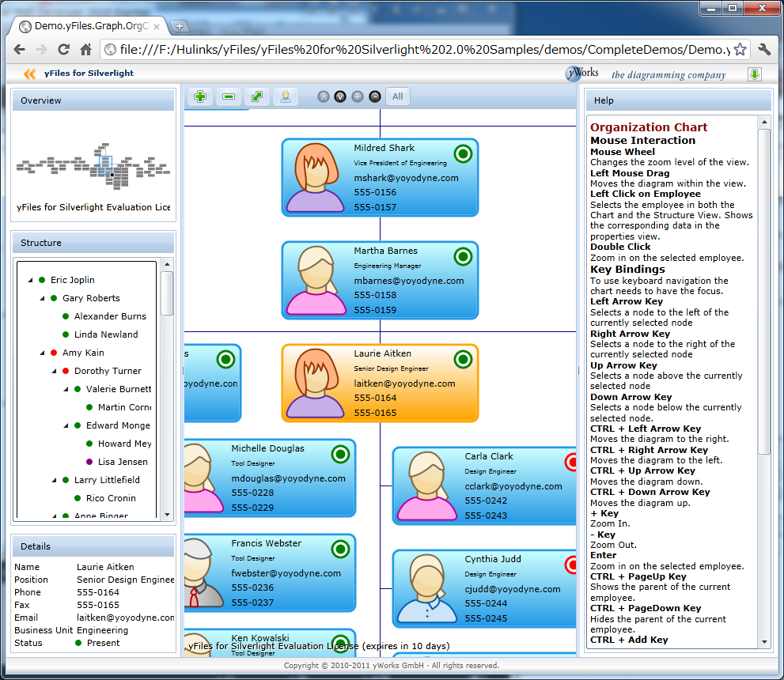Click the green minus zoom-out button

(x=229, y=96)
